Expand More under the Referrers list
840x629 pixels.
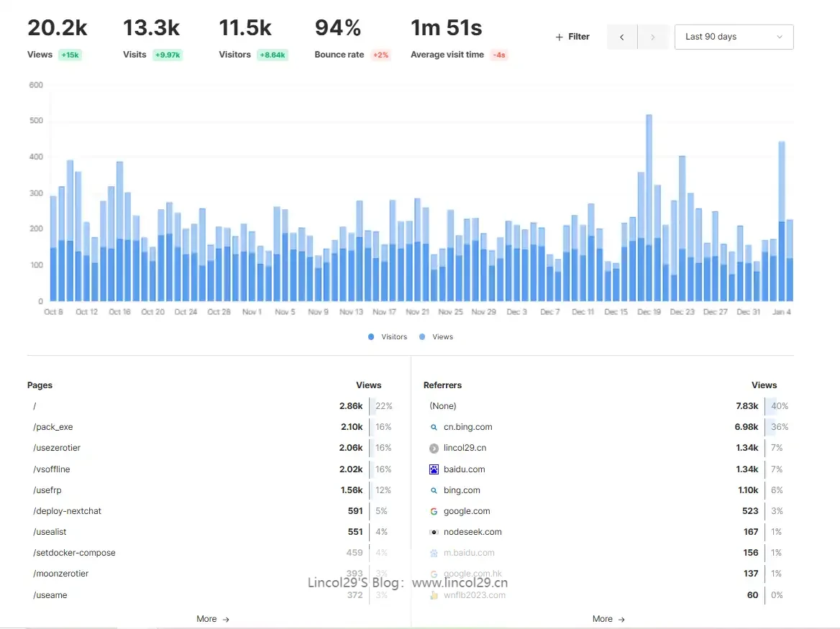[608, 619]
